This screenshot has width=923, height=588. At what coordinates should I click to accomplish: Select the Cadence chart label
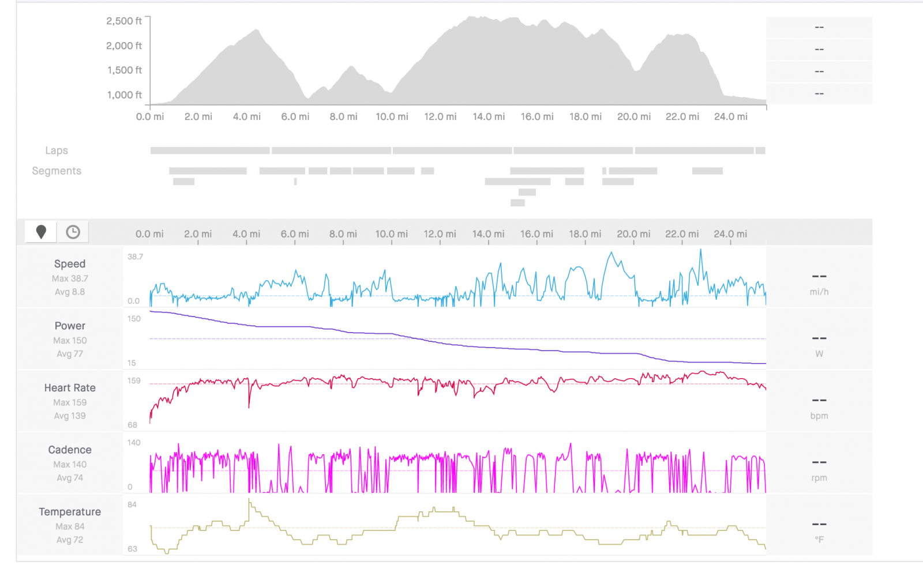pyautogui.click(x=70, y=450)
